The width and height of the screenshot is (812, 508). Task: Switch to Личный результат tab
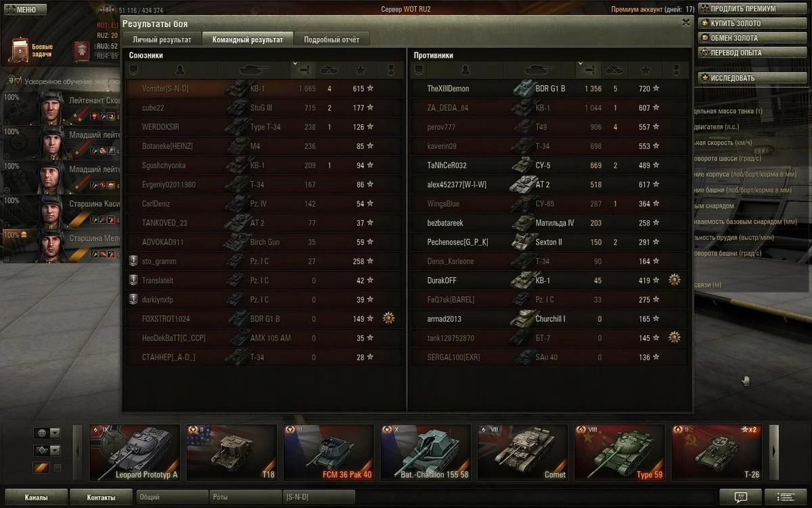pyautogui.click(x=162, y=39)
